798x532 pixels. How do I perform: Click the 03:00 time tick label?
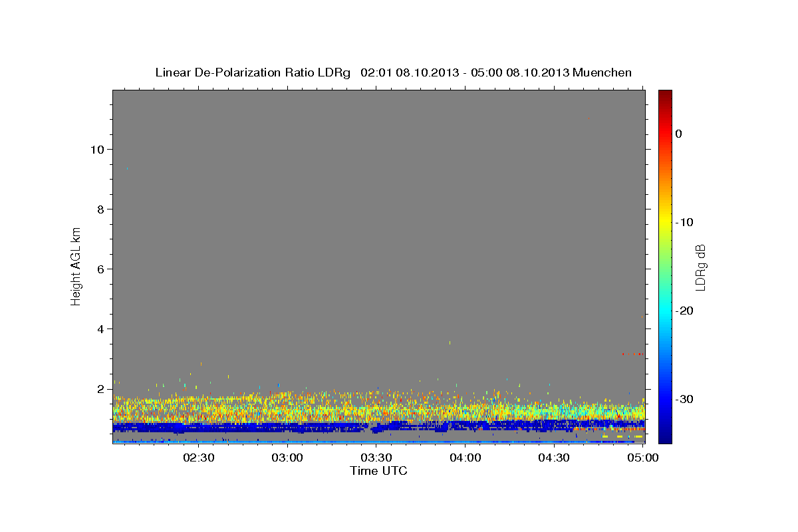288,458
